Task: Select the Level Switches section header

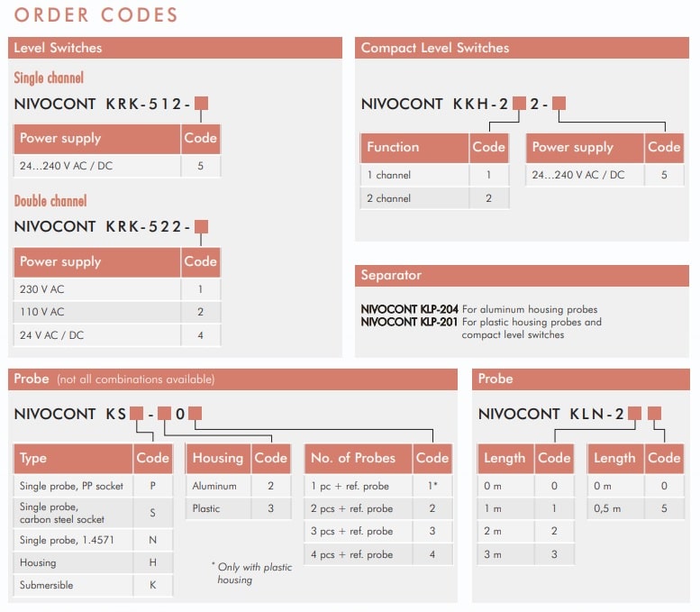Action: pyautogui.click(x=175, y=48)
